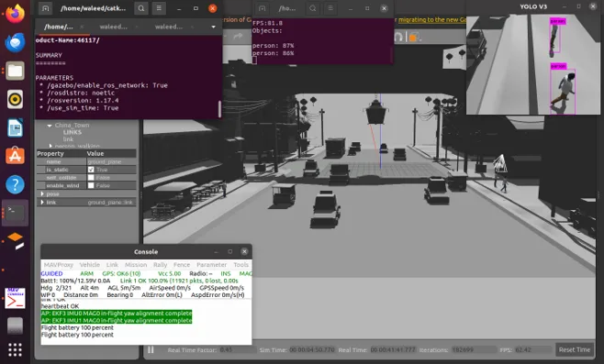Open search in the catkin terminal titlebar
The width and height of the screenshot is (604, 364).
(141, 8)
